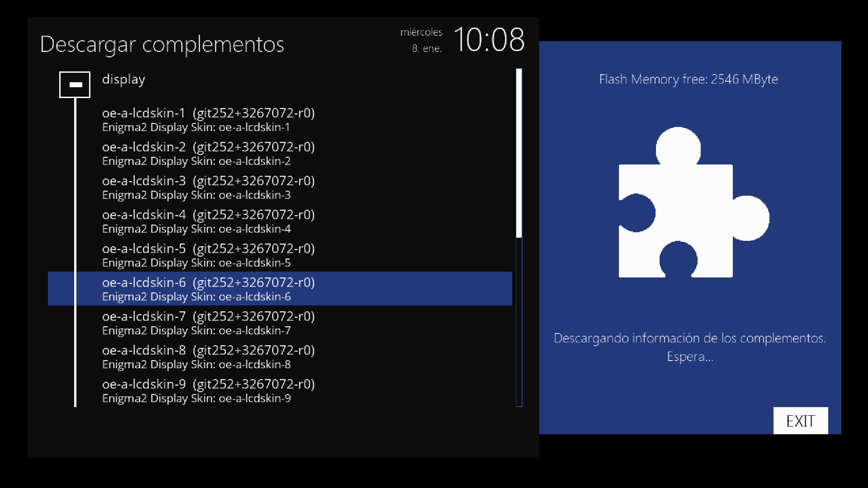Select oe-a-lcdskin-7 plugin entry
The image size is (868, 488).
pyautogui.click(x=208, y=323)
